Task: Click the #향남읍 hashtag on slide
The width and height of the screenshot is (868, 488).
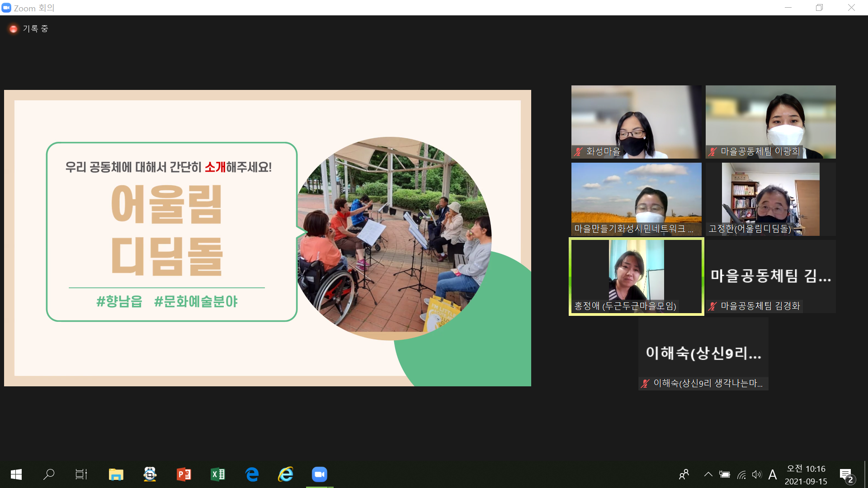Action: [x=119, y=301]
